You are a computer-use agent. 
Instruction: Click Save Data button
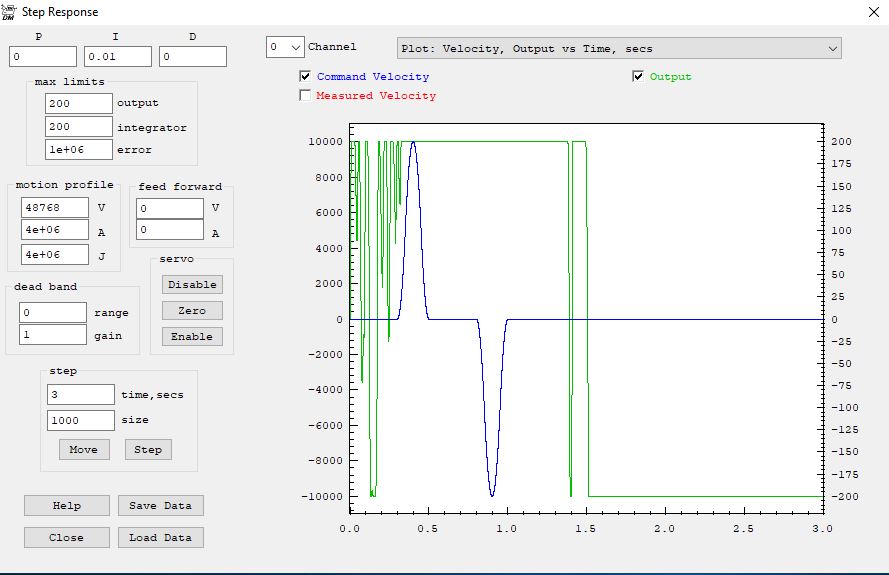(x=160, y=506)
